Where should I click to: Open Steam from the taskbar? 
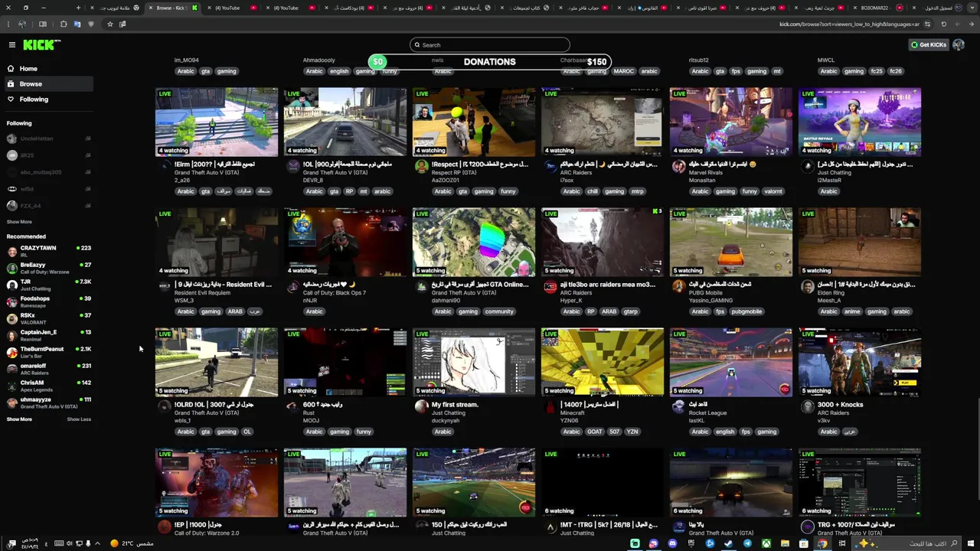(728, 543)
